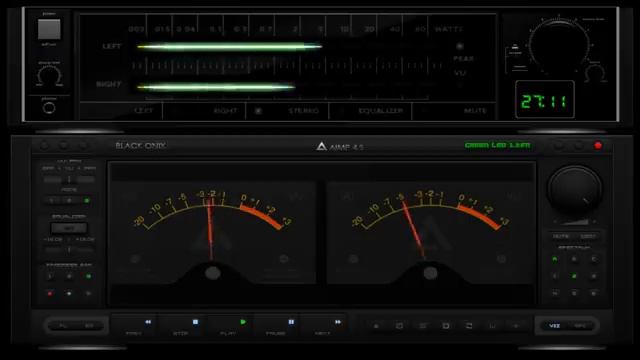Click the PEAK meter mode label
The height and width of the screenshot is (360, 640).
click(x=463, y=59)
